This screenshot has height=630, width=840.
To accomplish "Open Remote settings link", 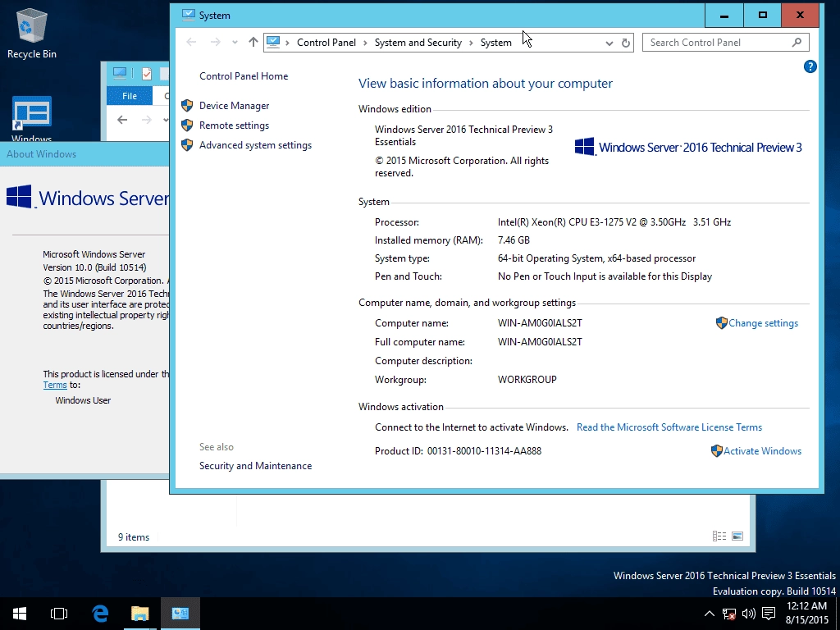I will tap(234, 126).
